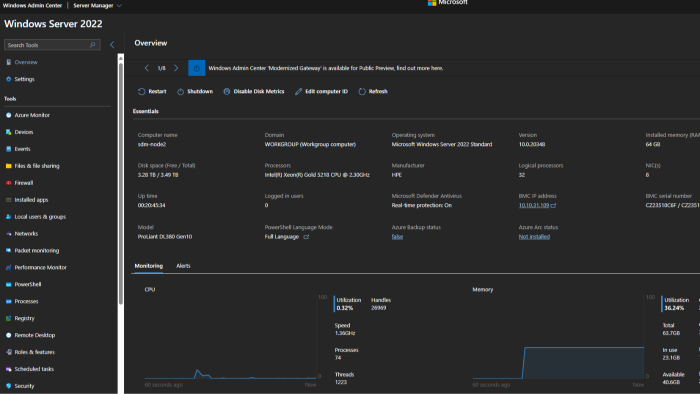Open the Performance Monitor icon
700x394 pixels.
tap(8, 268)
